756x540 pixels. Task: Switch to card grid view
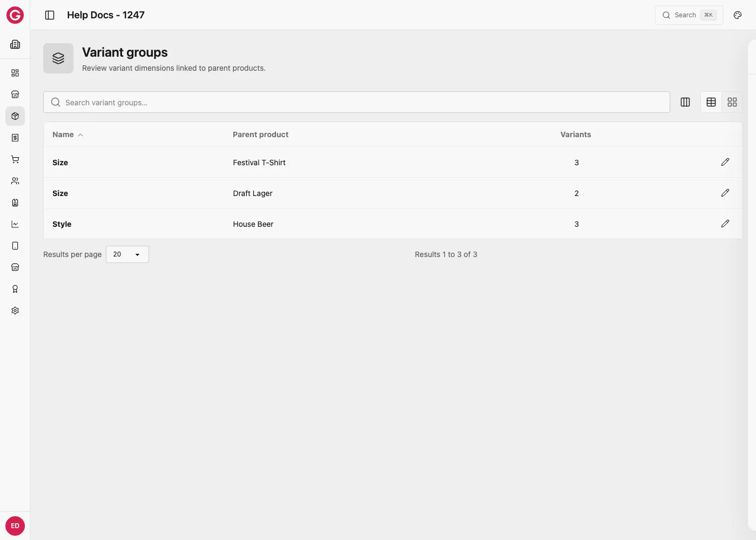coord(732,102)
